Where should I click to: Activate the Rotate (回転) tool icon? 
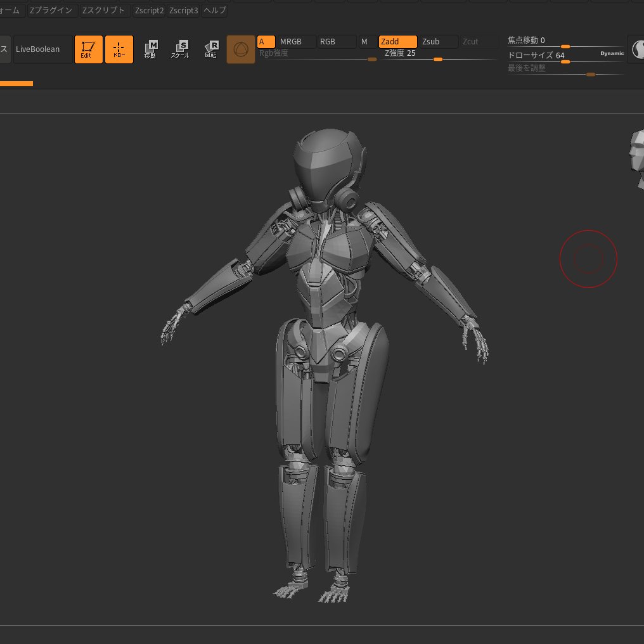pos(211,49)
